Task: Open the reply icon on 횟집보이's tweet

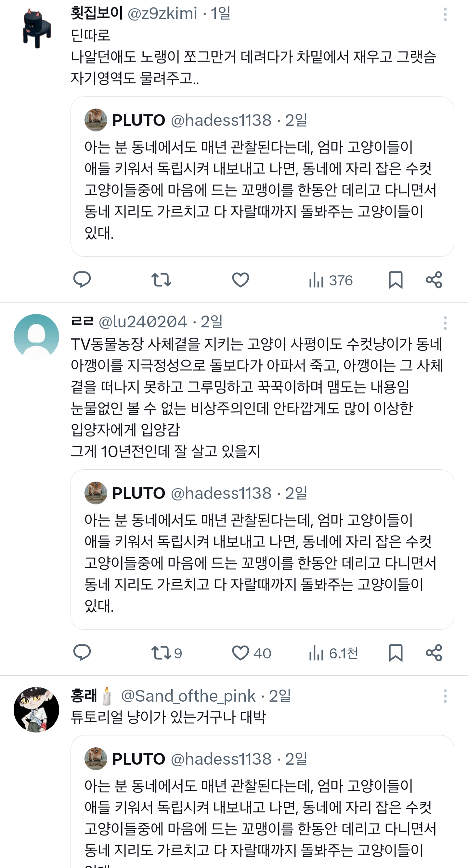Action: [83, 279]
